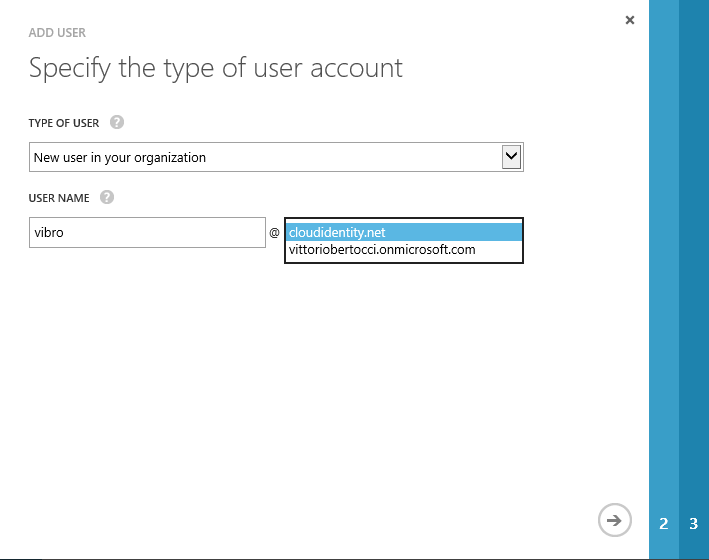Click 'Specify the type of user account' title

click(x=216, y=68)
